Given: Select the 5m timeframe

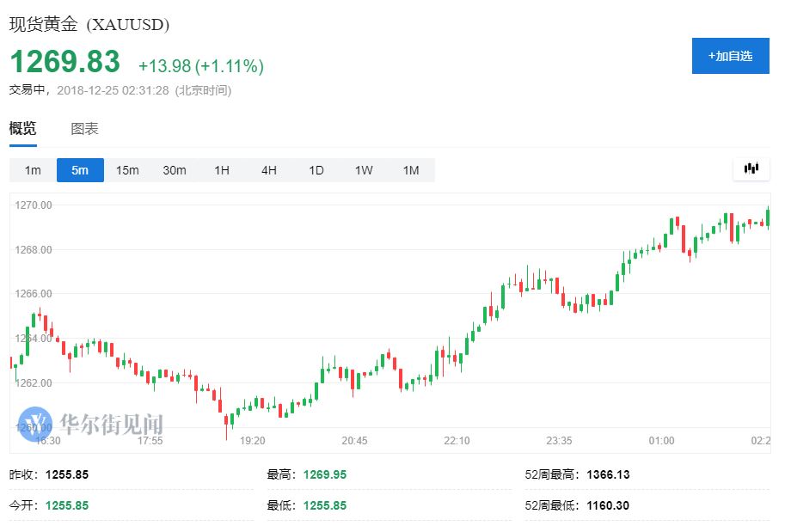Looking at the screenshot, I should tap(80, 170).
